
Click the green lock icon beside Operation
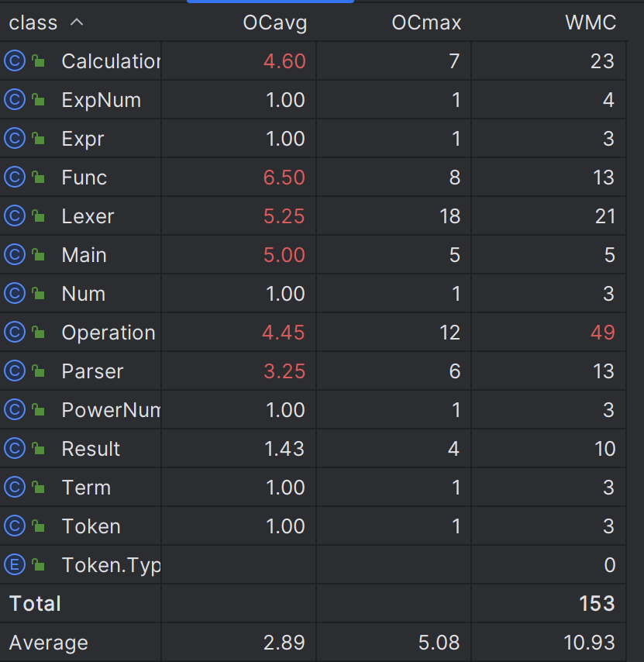[x=39, y=333]
